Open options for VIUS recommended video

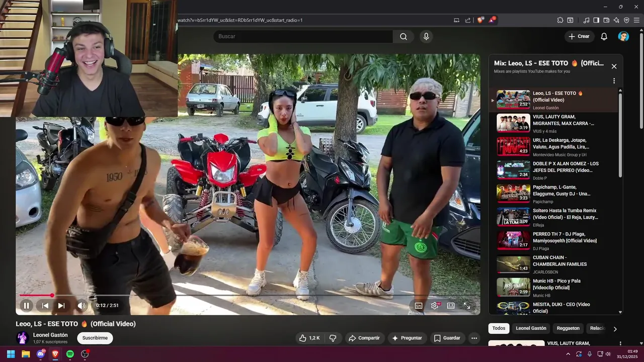click(620, 345)
